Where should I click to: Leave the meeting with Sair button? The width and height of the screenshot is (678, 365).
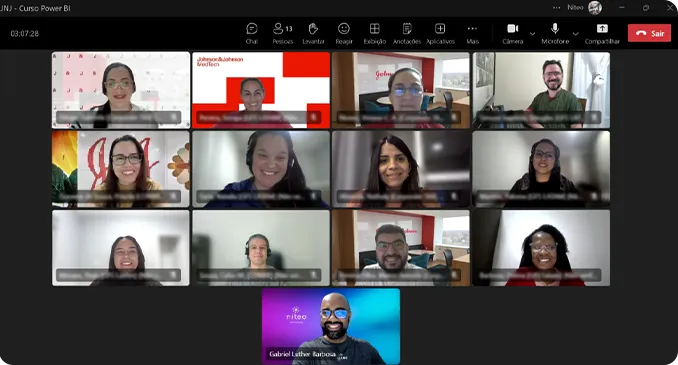649,33
